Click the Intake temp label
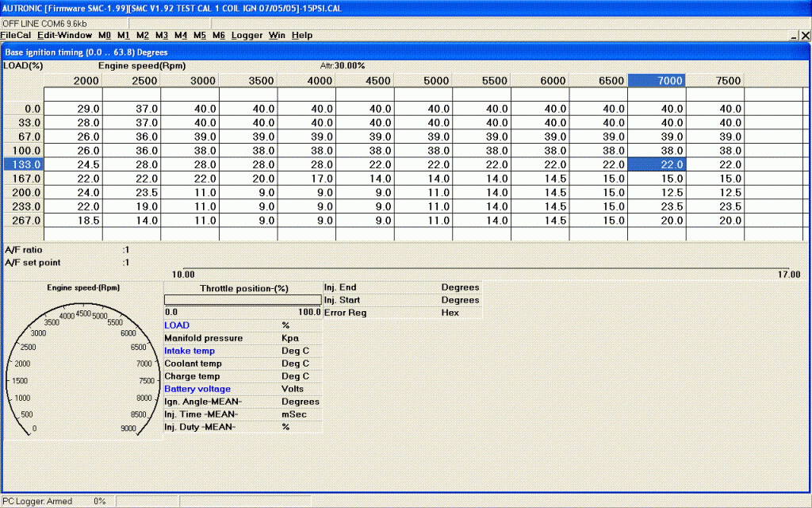 pos(189,351)
